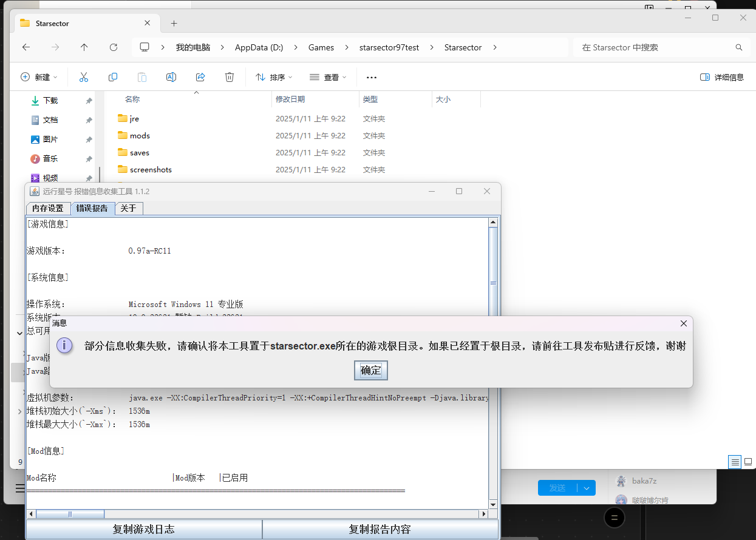
Task: Click the Delete (trash) icon
Action: point(229,77)
